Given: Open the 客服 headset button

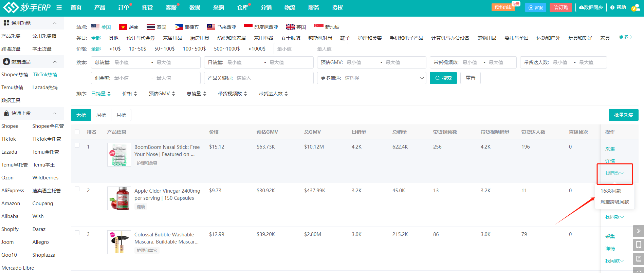Looking at the screenshot, I should click(x=536, y=7).
